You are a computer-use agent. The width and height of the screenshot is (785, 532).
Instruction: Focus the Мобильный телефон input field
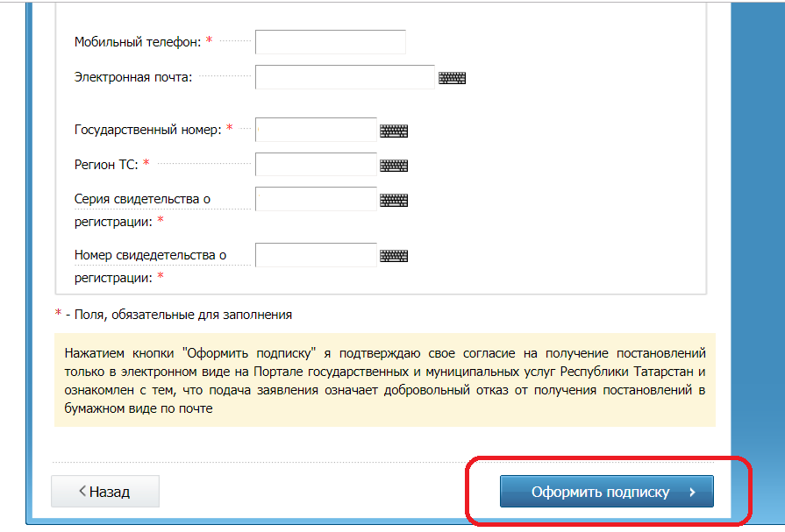pyautogui.click(x=330, y=42)
